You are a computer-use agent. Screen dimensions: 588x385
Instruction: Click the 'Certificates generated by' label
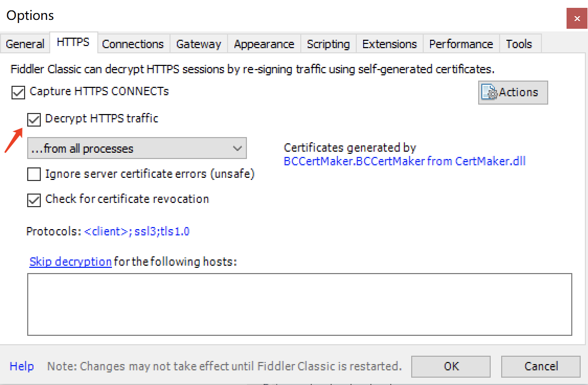click(350, 148)
